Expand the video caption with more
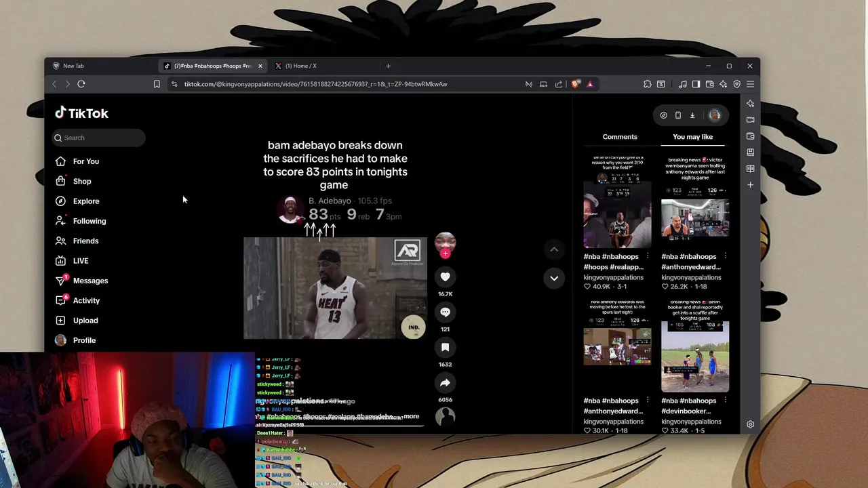868x488 pixels. [x=411, y=416]
